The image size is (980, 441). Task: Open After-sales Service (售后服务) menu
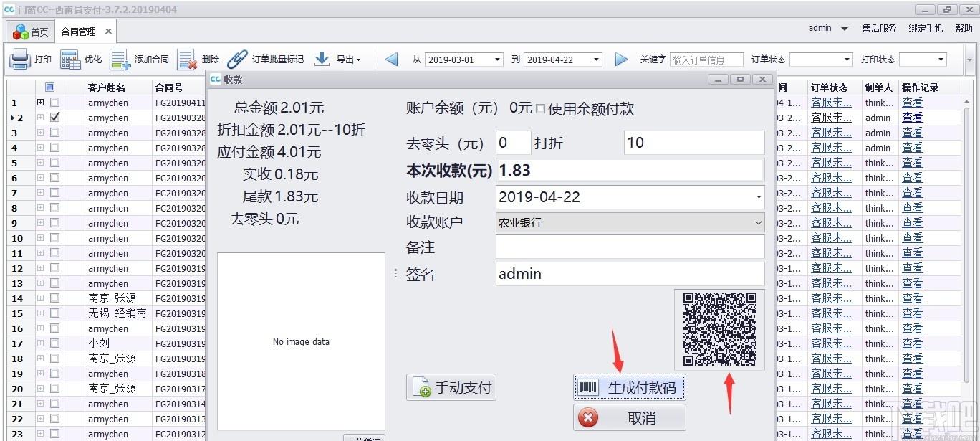click(878, 28)
